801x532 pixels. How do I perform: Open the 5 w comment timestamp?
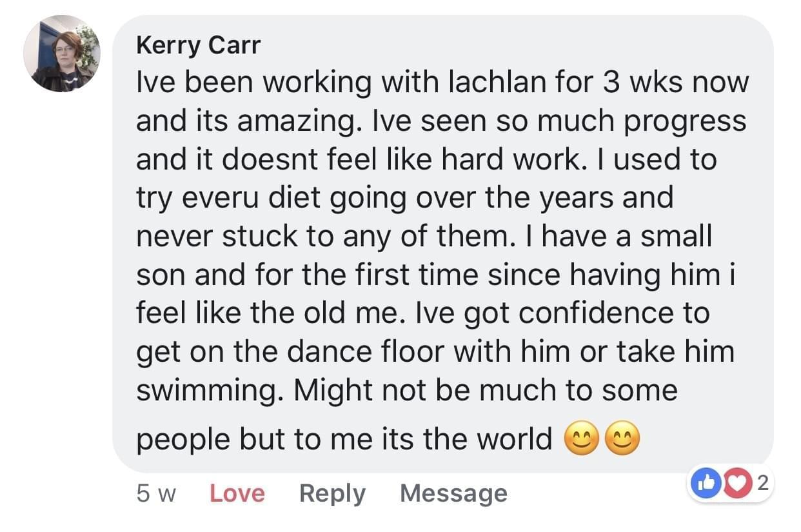coord(156,494)
